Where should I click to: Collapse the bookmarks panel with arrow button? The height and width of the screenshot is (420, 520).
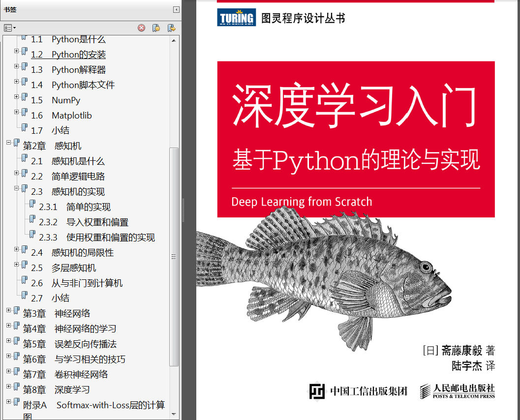click(x=176, y=10)
